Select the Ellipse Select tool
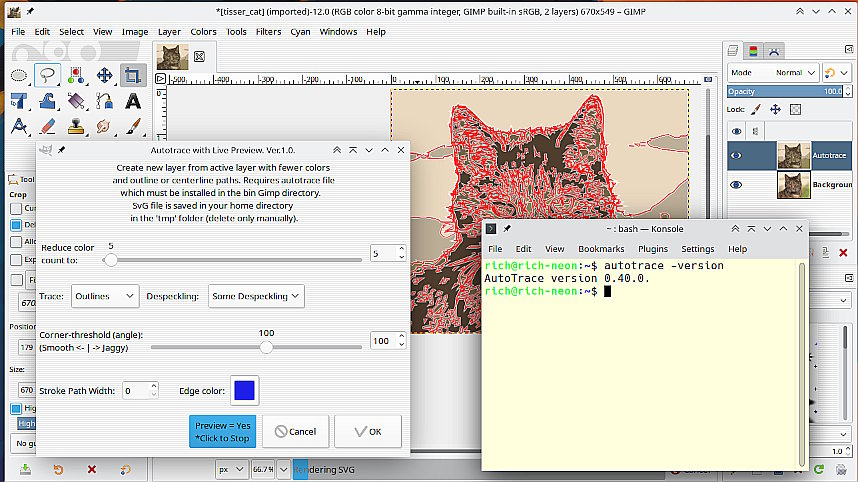The height and width of the screenshot is (482, 858). coord(19,75)
